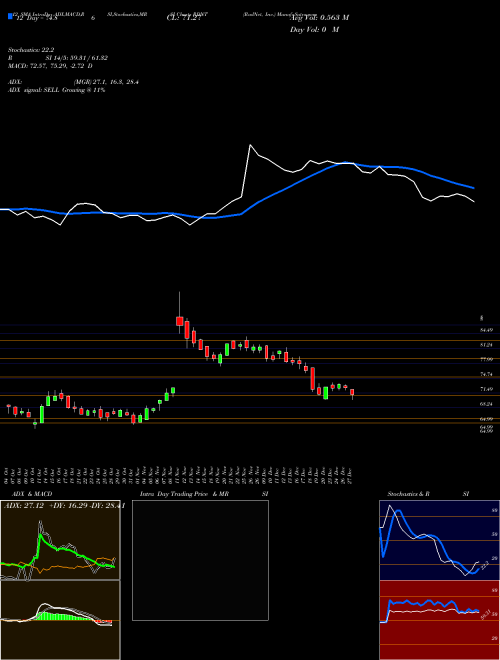
Task: Click the 68.24 price axis label
Action: [x=486, y=404]
